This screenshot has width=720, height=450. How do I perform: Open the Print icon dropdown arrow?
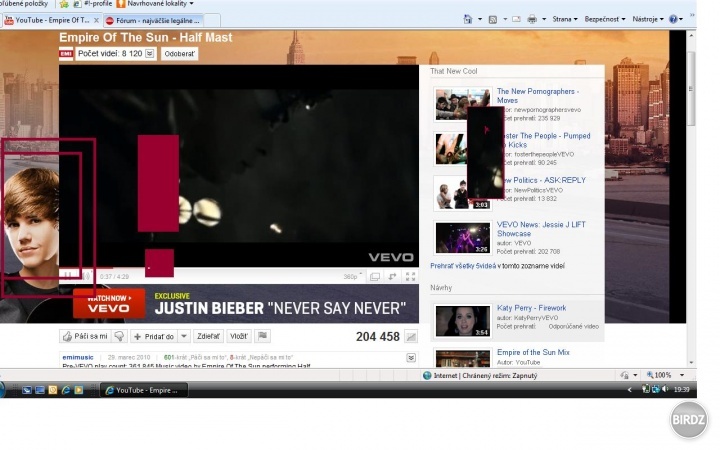pyautogui.click(x=544, y=19)
